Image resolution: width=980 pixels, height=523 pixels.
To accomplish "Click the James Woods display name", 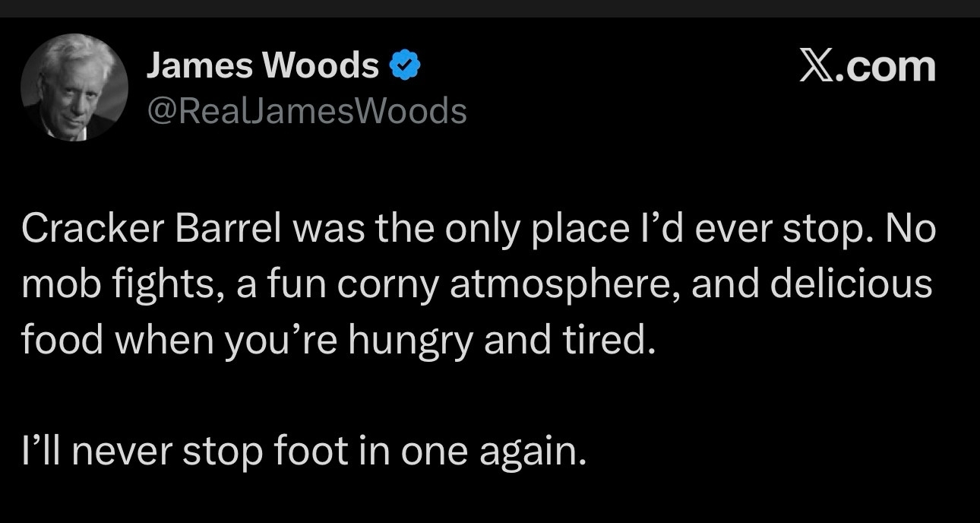I will point(262,66).
